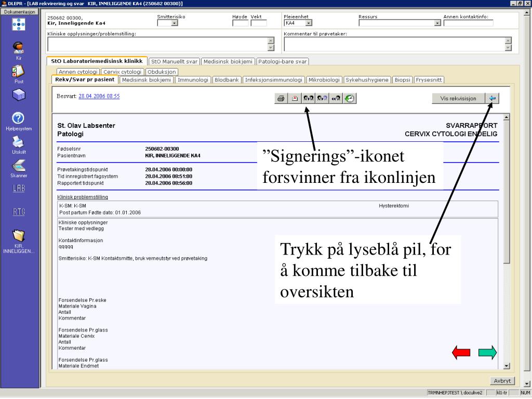Viewport: 532px width, 399px height.
Task: Select the Frysesnitt tab
Action: 429,79
